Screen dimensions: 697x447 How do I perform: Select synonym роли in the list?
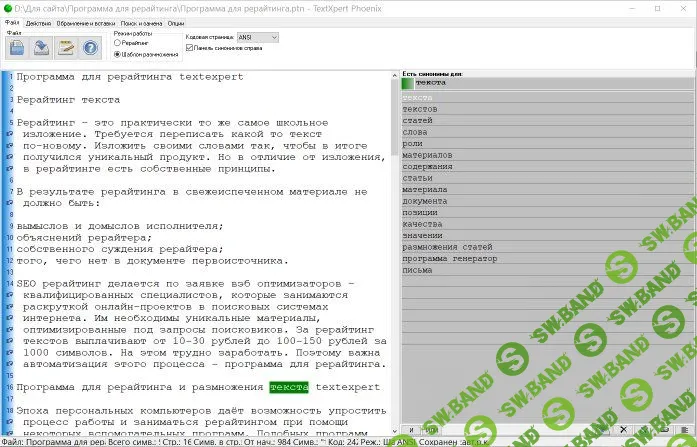548,144
